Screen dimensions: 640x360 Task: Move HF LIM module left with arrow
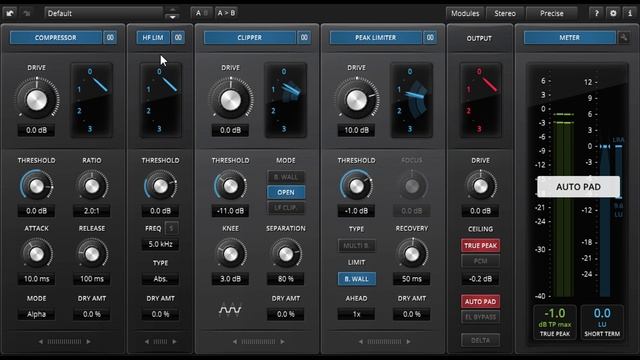coord(147,341)
